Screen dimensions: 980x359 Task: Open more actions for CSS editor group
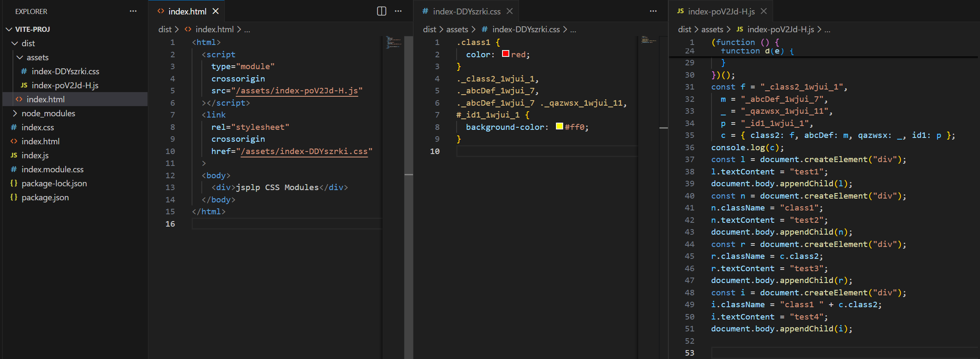pyautogui.click(x=653, y=11)
